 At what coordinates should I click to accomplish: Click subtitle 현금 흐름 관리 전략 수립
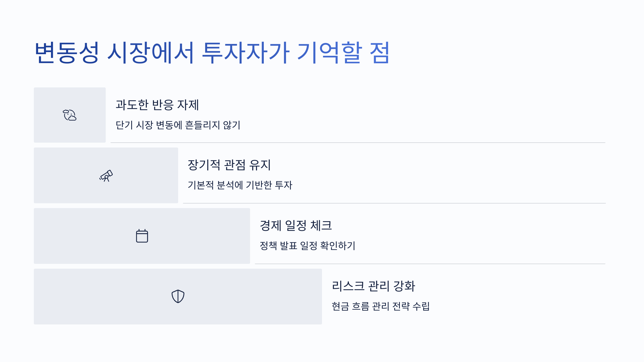click(x=381, y=306)
